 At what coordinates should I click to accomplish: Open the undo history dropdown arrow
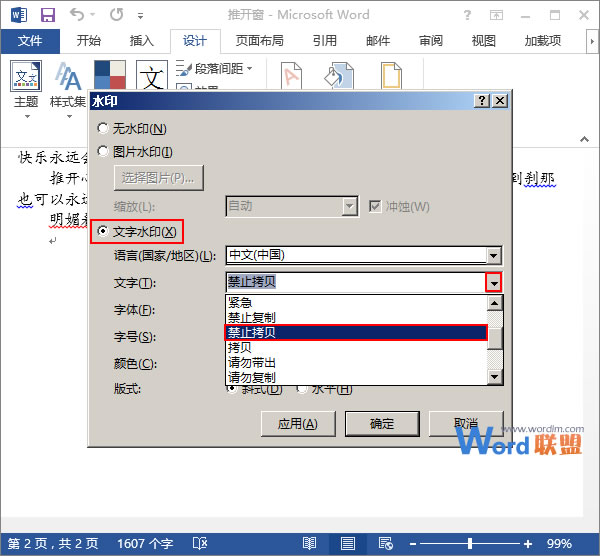coord(93,15)
